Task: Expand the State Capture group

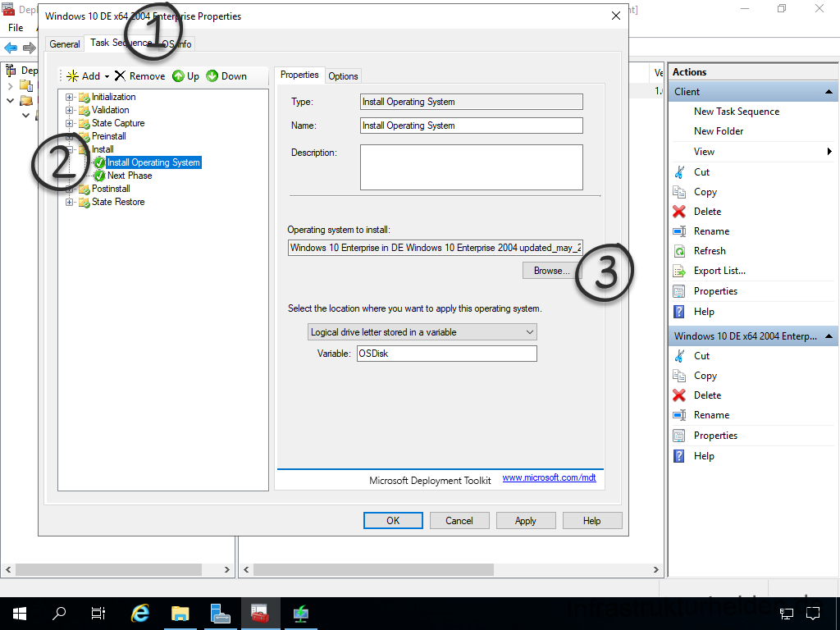Action: (x=69, y=123)
